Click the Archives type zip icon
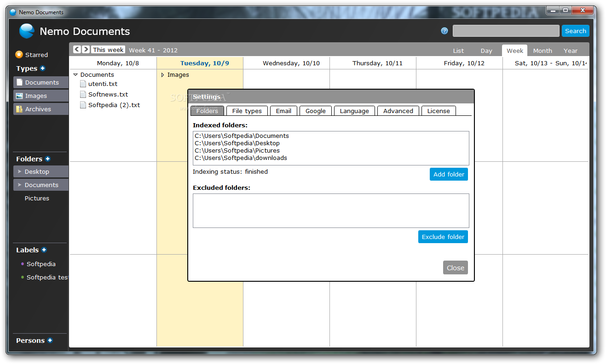The height and width of the screenshot is (364, 606). click(19, 109)
